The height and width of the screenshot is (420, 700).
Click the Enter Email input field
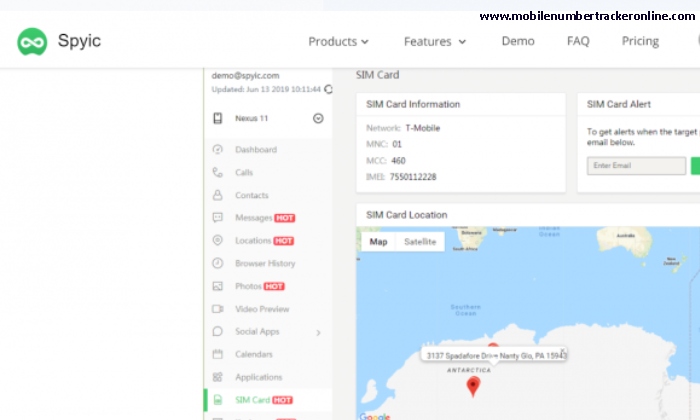tap(636, 165)
